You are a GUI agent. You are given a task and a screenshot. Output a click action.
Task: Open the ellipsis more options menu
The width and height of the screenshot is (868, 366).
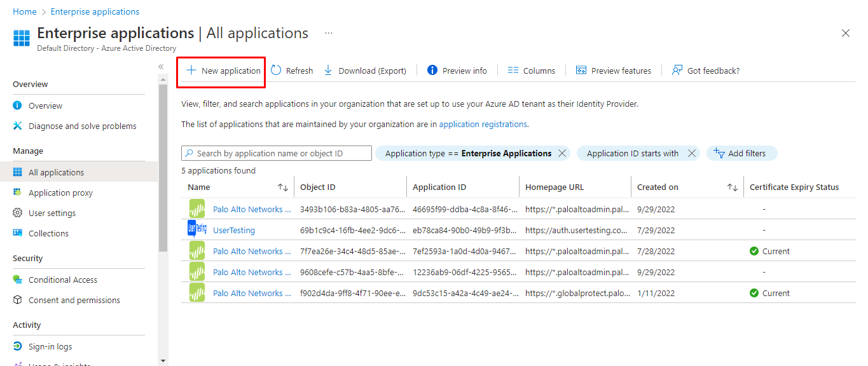(329, 33)
